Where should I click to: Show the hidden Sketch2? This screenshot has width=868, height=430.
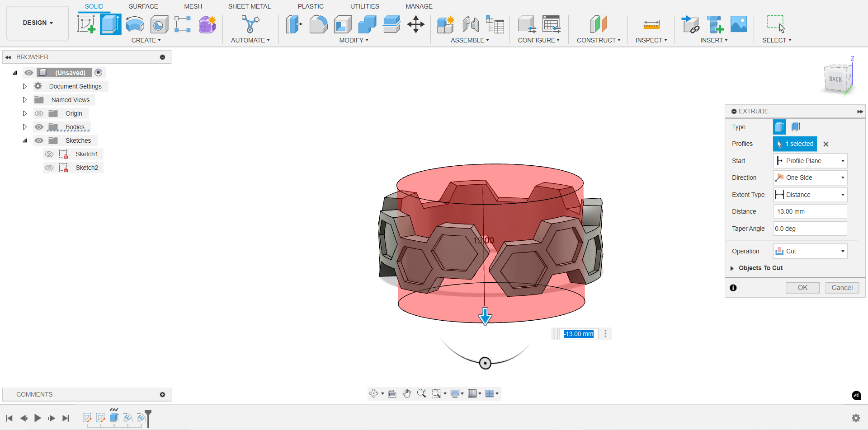pyautogui.click(x=49, y=168)
